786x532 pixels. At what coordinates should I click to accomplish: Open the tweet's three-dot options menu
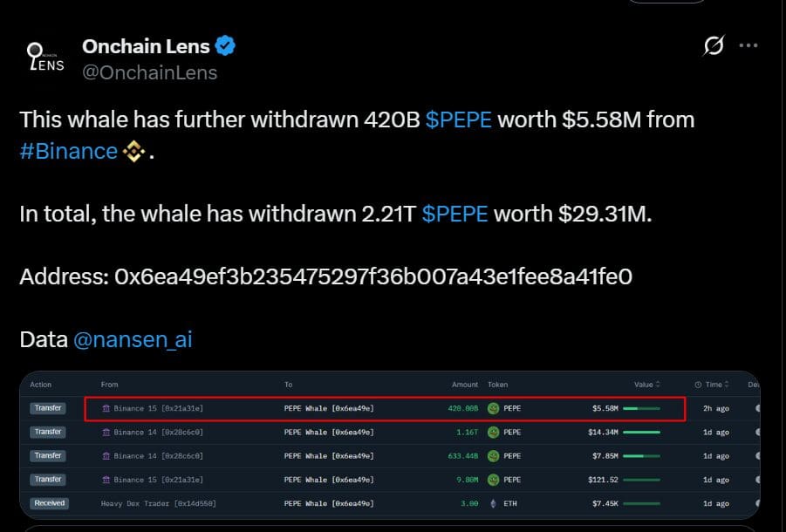(x=748, y=46)
